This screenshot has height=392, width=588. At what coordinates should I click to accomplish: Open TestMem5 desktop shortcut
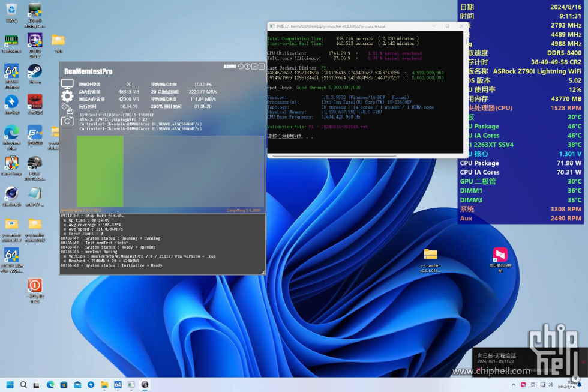click(x=11, y=44)
